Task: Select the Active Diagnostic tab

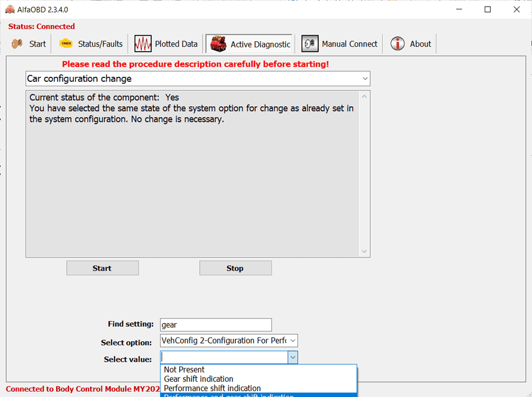Action: coord(250,44)
